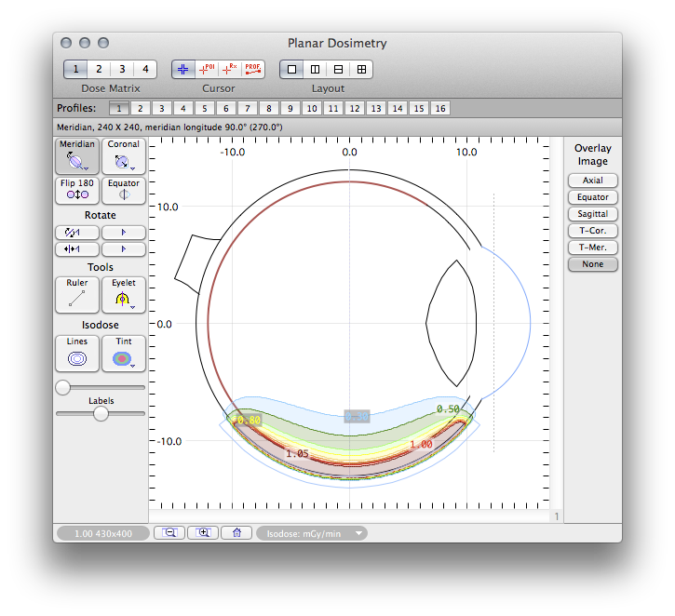
Task: Open the Coronal button dropdown arrow
Action: click(132, 168)
